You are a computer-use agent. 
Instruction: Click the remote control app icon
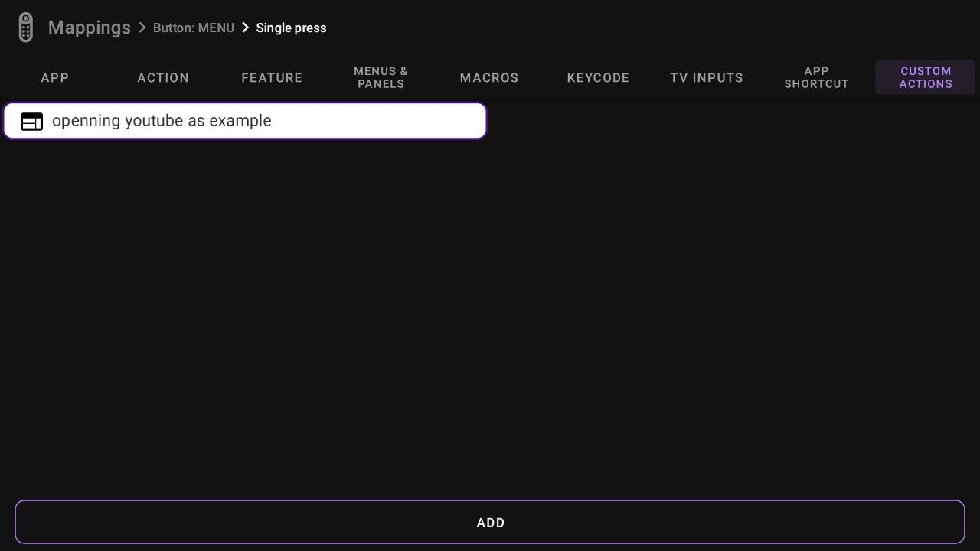tap(25, 28)
